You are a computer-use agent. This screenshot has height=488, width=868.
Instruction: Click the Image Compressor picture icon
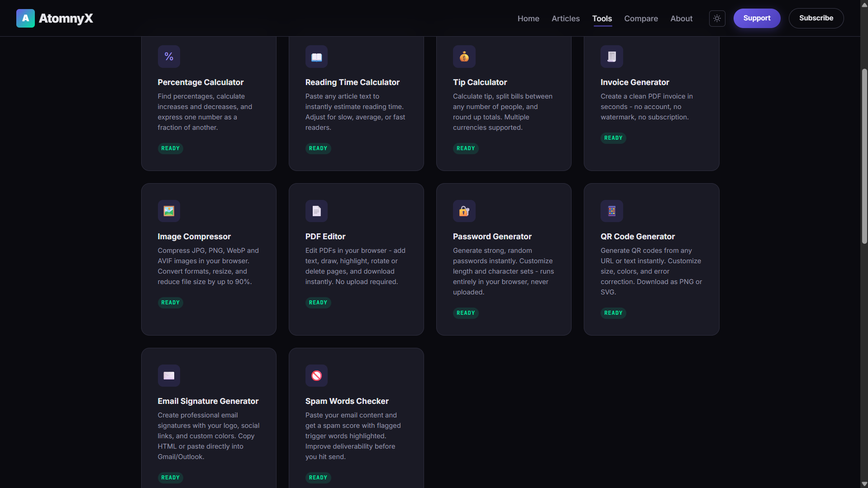click(169, 211)
